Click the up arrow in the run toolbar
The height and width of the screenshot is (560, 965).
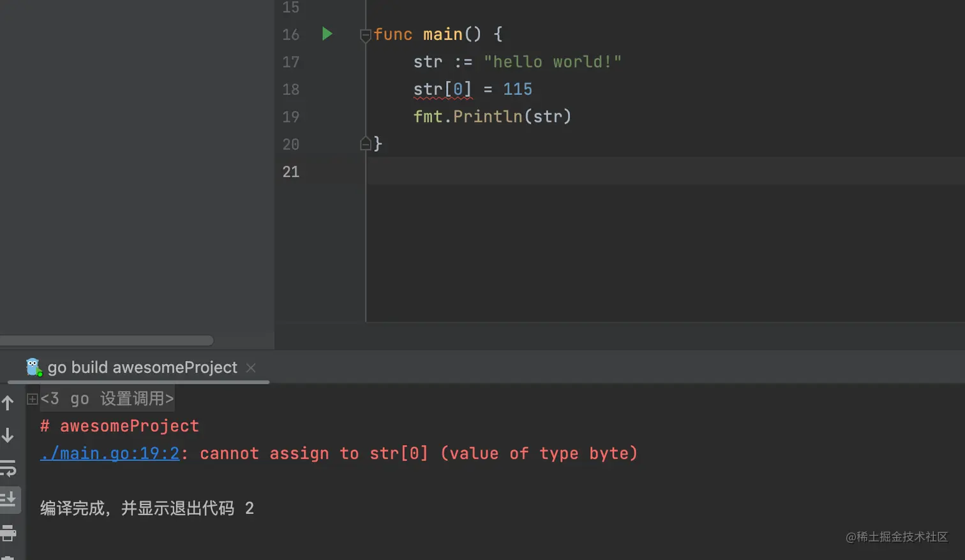pyautogui.click(x=8, y=402)
